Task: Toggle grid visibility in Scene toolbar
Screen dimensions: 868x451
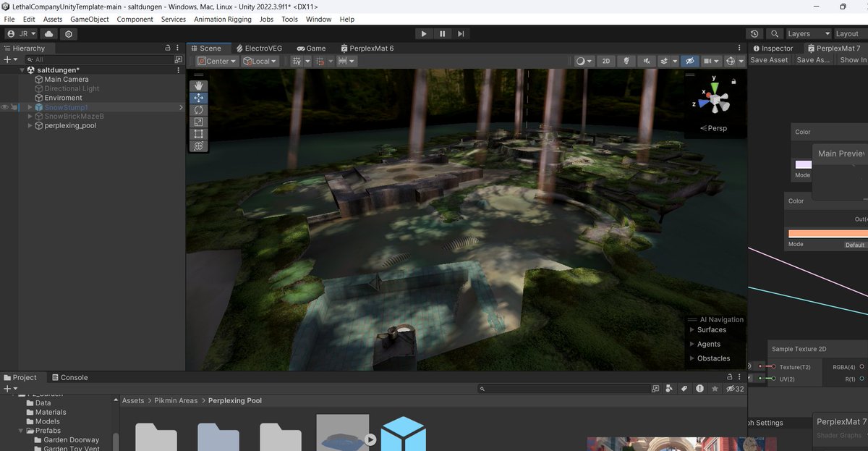Action: click(297, 61)
